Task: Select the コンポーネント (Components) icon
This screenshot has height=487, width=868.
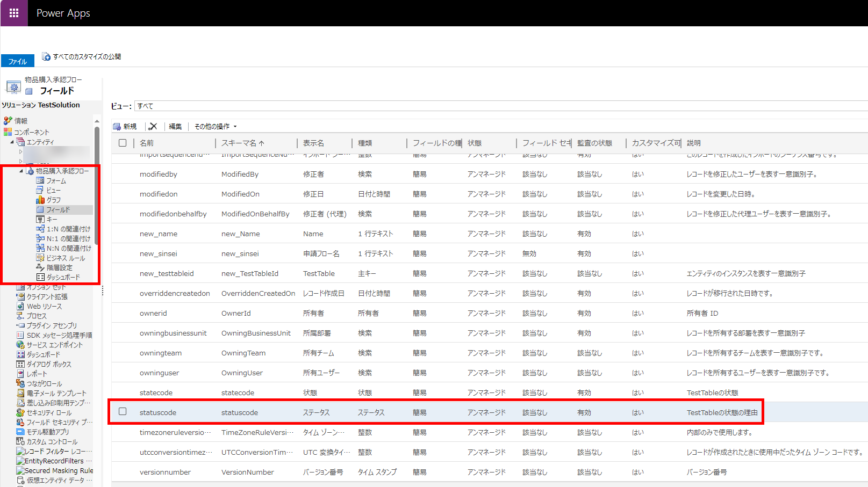Action: (8, 132)
